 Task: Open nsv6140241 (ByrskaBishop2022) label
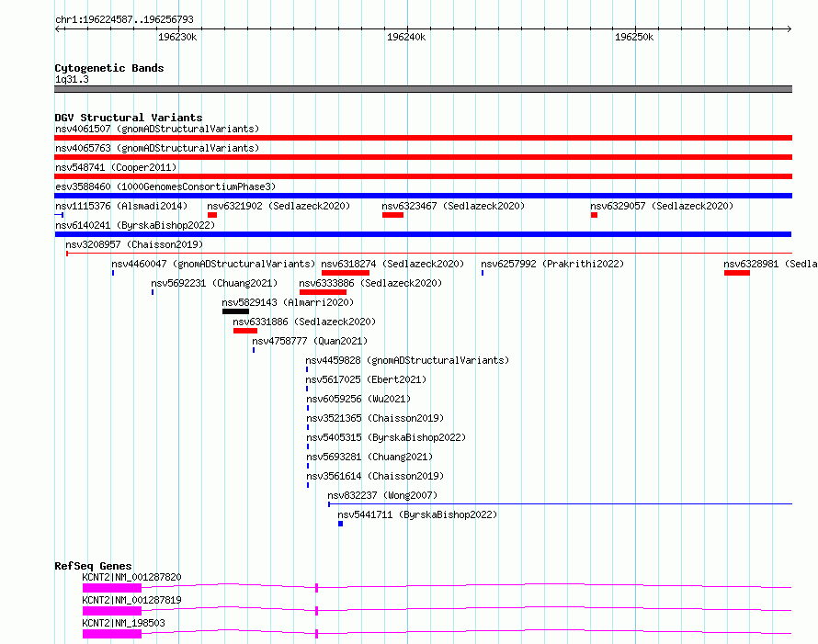pyautogui.click(x=135, y=225)
